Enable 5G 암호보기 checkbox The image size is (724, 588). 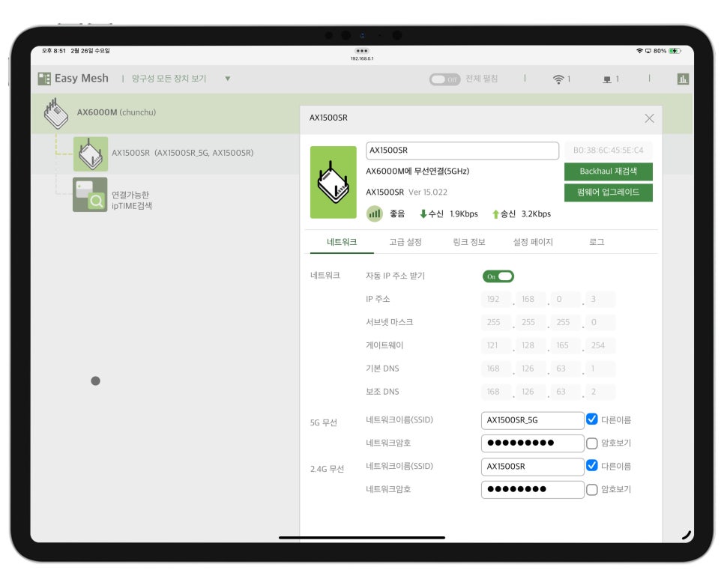tap(592, 443)
